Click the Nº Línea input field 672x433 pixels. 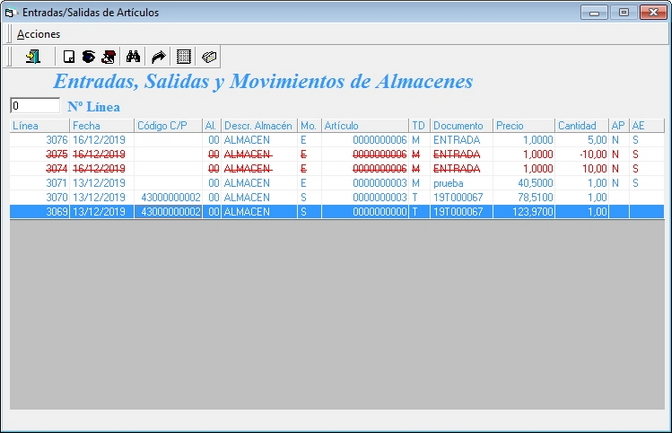coord(35,105)
